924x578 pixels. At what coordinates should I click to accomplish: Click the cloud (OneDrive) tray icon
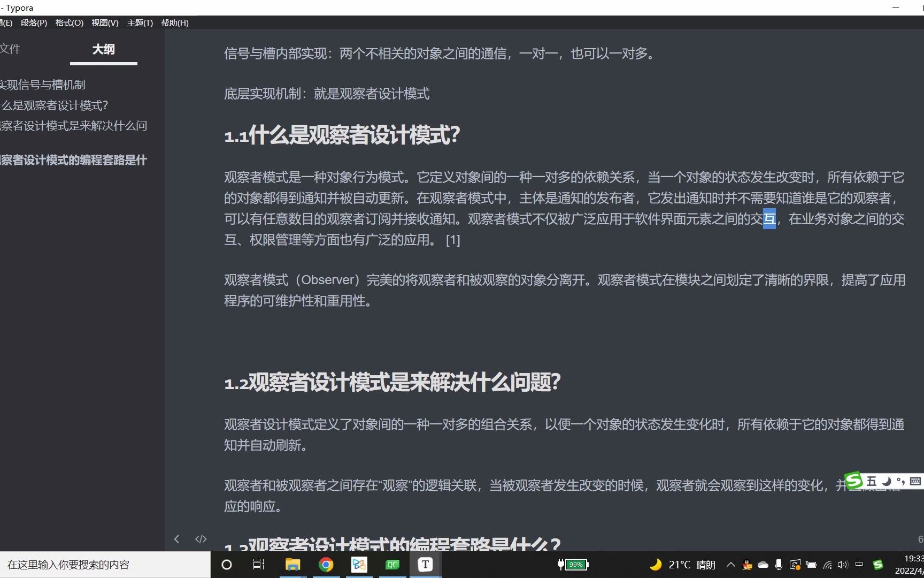763,565
